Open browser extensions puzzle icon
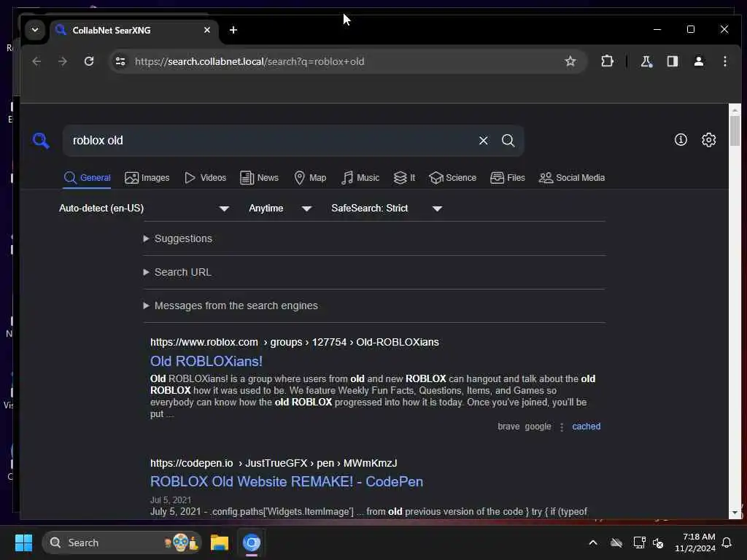 (608, 61)
